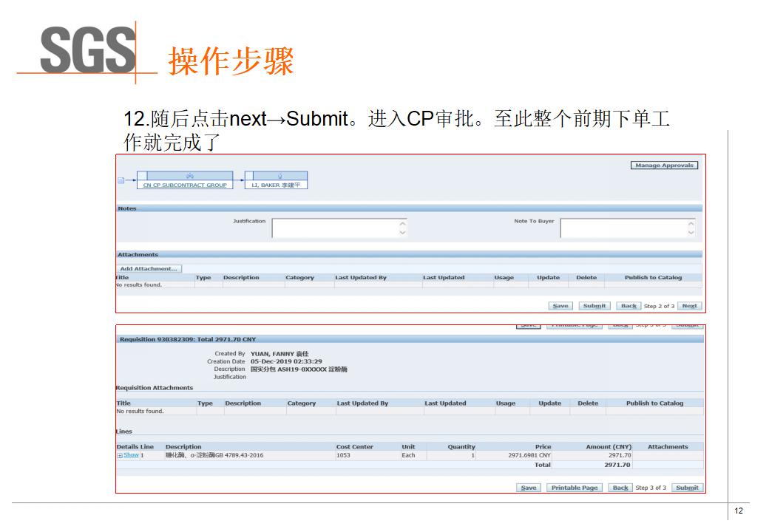Viewport: 769px width, 532px height.
Task: Click the requisition document icon in approval chain
Action: coord(121,180)
